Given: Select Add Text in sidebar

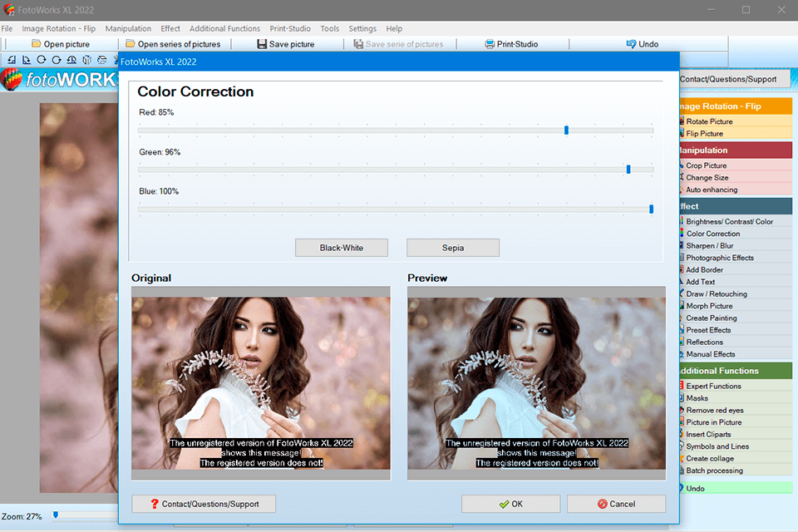Looking at the screenshot, I should point(736,282).
